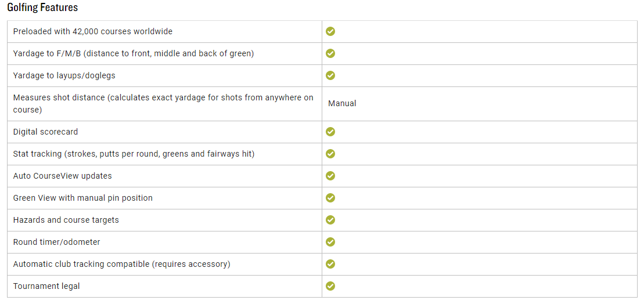Click the Tournament legal label
The height and width of the screenshot is (304, 644).
coord(46,286)
